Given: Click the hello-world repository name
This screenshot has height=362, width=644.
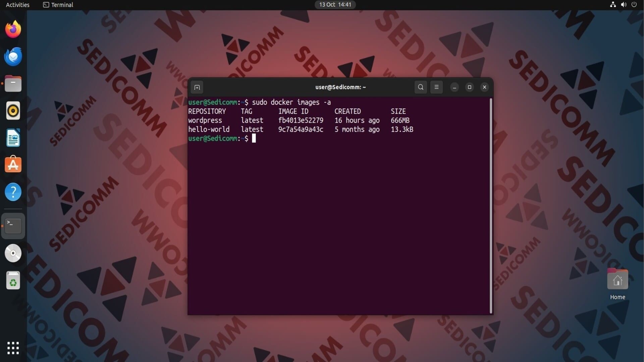Looking at the screenshot, I should tap(209, 129).
